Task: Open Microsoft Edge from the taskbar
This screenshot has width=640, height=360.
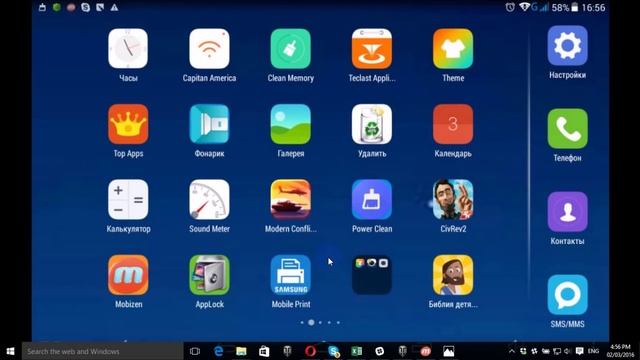Action: tap(219, 351)
